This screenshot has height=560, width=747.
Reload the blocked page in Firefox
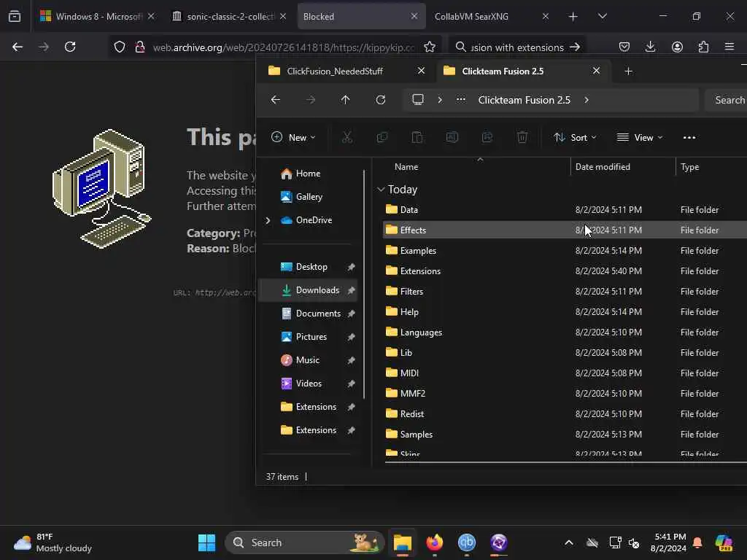70,47
